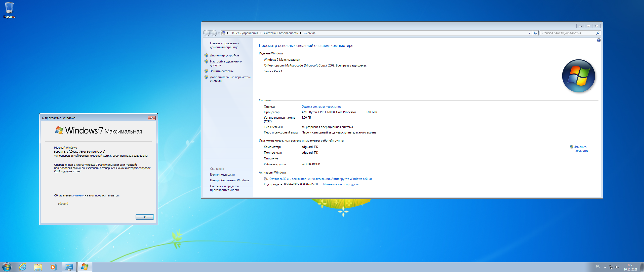Click the RU language indicator

tap(598, 266)
